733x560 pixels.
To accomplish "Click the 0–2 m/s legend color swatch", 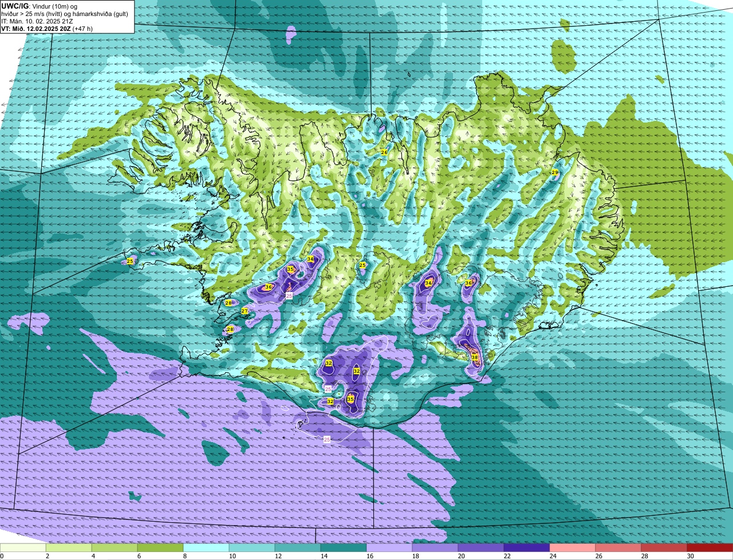I will pyautogui.click(x=23, y=547).
